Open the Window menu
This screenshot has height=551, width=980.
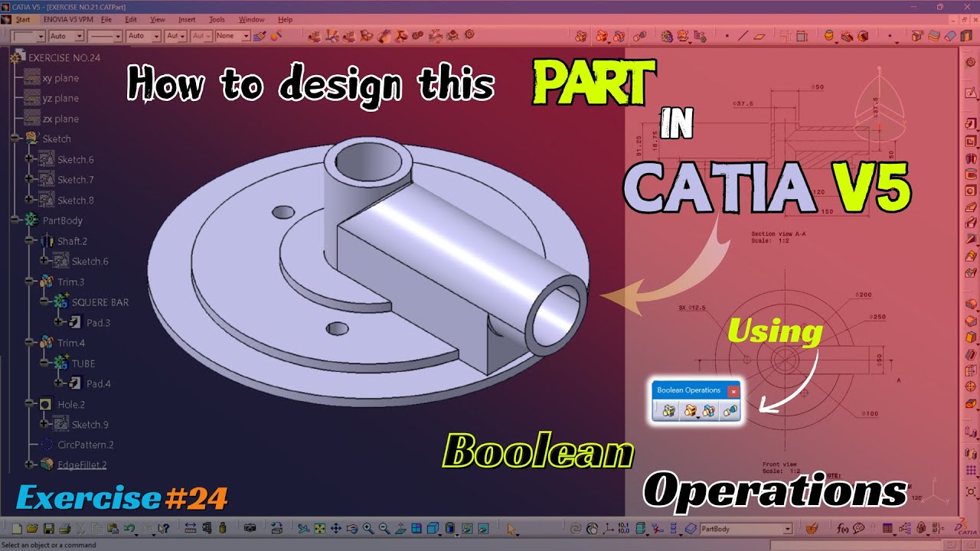click(251, 19)
